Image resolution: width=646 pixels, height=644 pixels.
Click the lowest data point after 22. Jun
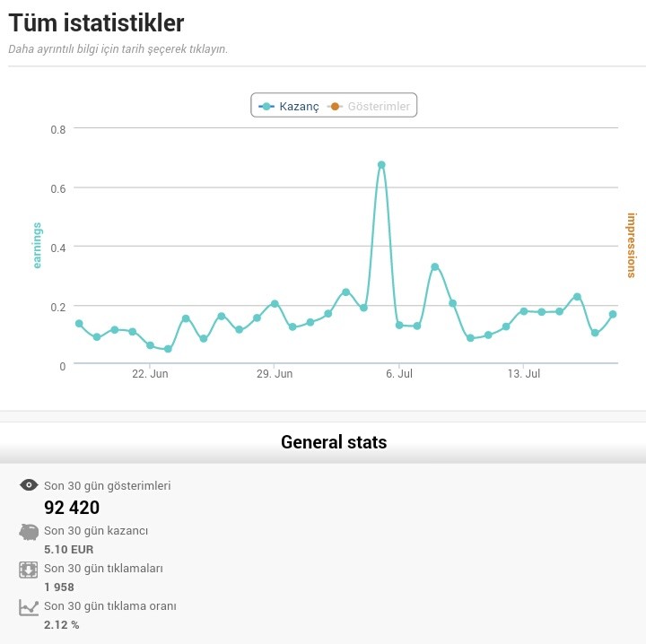168,349
